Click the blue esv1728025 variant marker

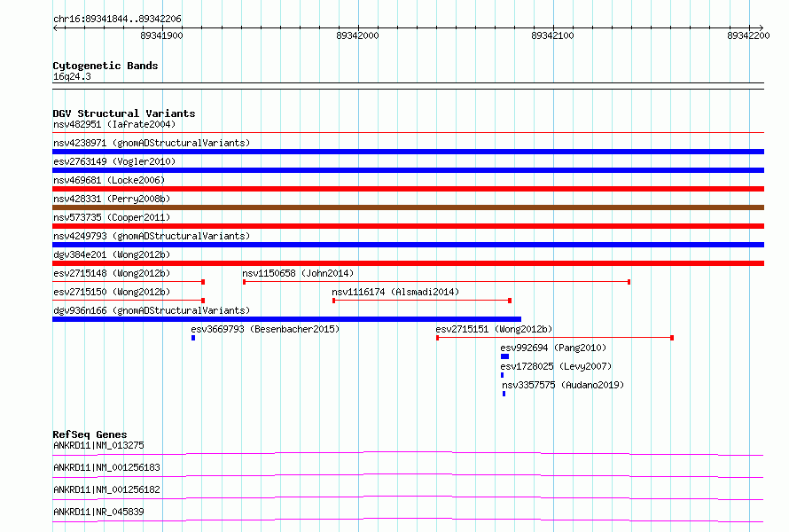coord(502,375)
